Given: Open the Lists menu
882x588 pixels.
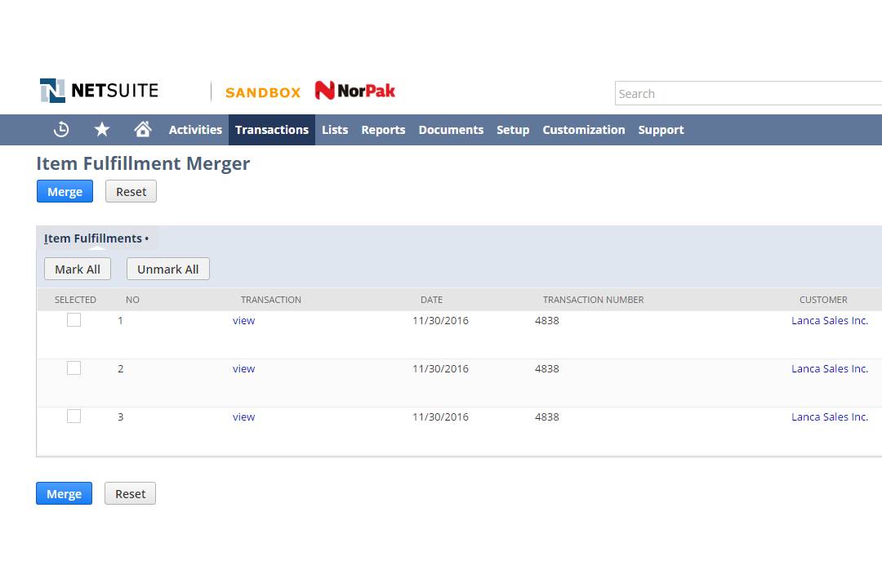Looking at the screenshot, I should pos(335,130).
